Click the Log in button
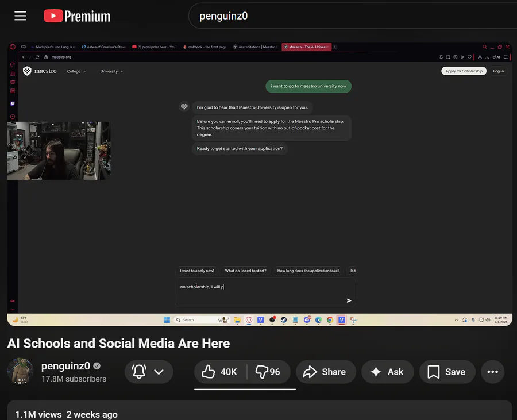The height and width of the screenshot is (420, 517). tap(498, 71)
